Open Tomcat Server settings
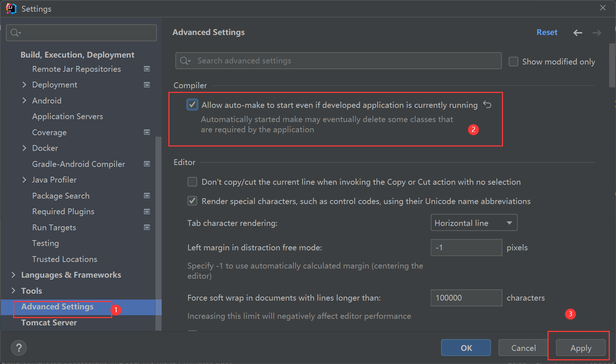 [49, 322]
